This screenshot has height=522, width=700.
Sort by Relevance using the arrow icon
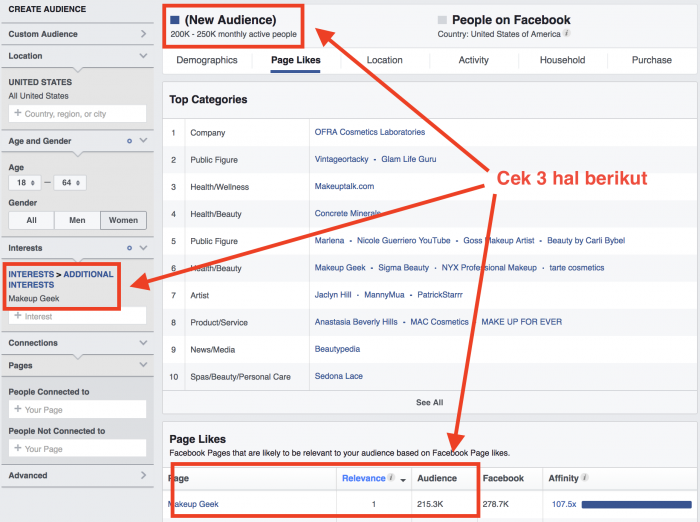404,479
